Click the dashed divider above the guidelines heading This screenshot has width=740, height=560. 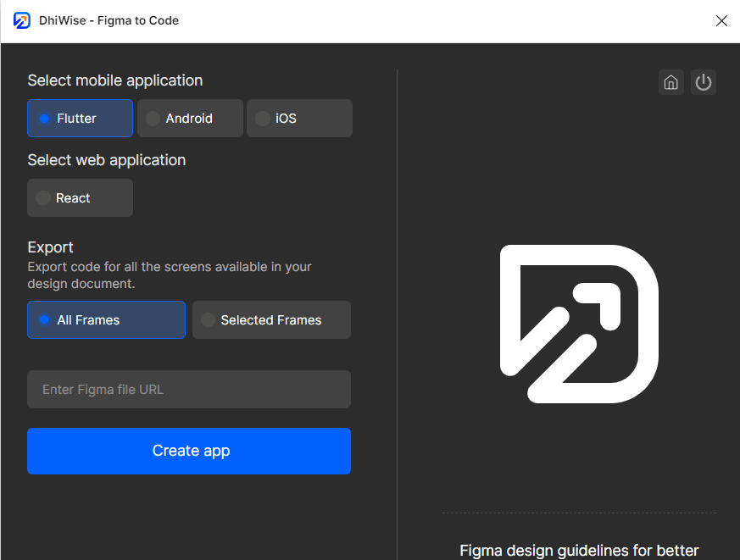pyautogui.click(x=579, y=512)
